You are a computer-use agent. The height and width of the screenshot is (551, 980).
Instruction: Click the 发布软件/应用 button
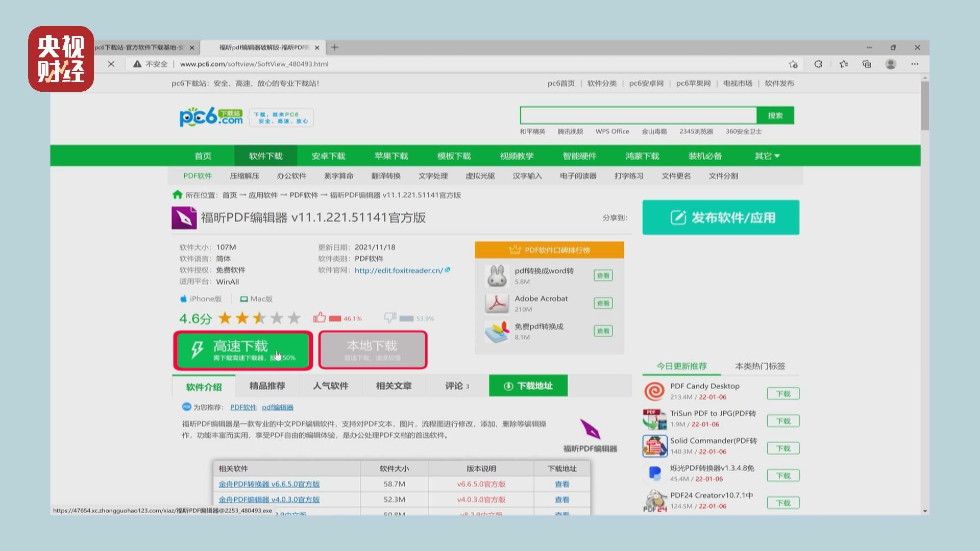(721, 217)
